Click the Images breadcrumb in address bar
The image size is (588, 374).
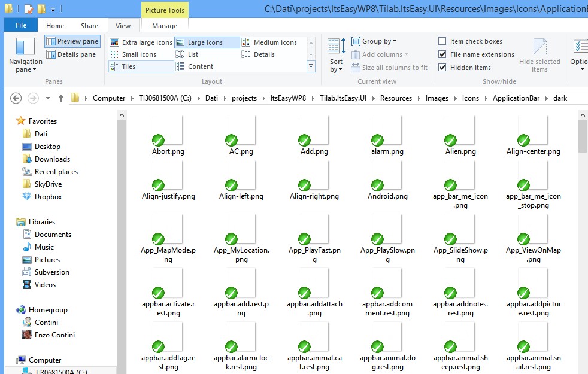point(437,98)
